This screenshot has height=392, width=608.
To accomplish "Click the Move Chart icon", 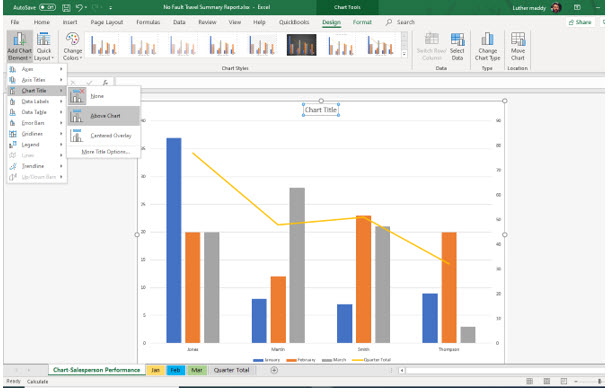I will point(518,47).
